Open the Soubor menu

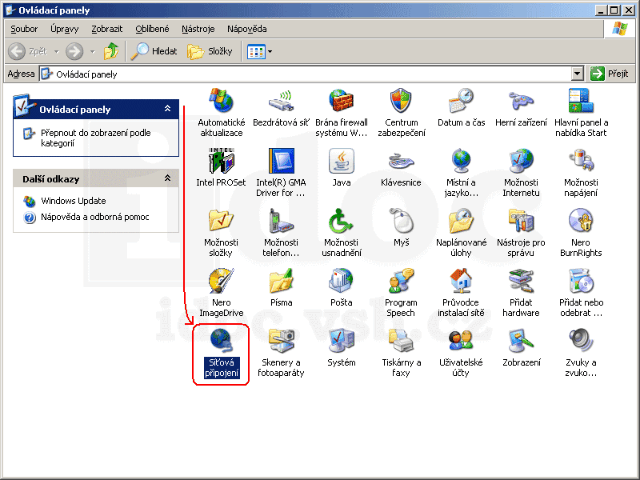click(x=24, y=29)
